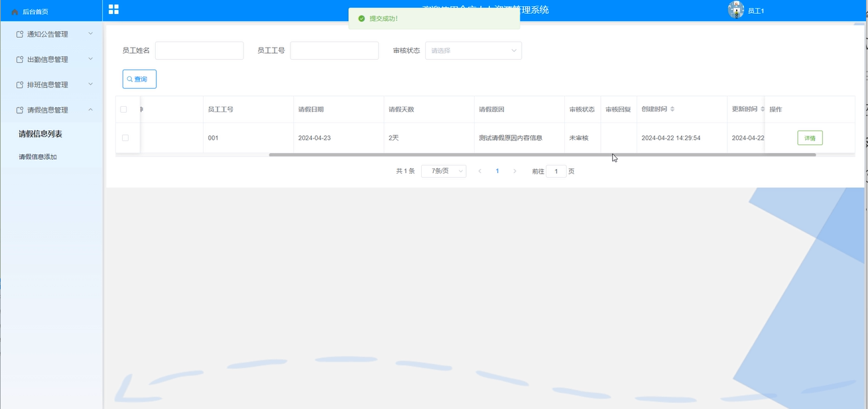Click the 查询 search button
Image resolution: width=868 pixels, height=409 pixels.
139,79
